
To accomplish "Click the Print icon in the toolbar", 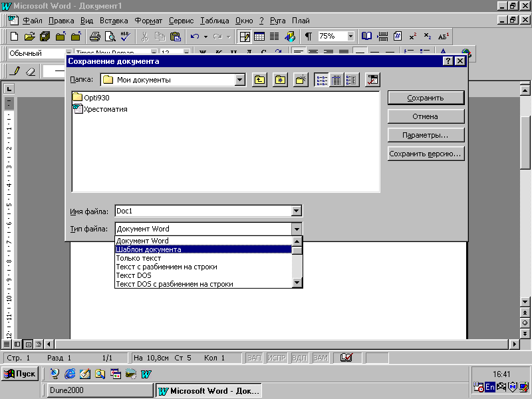I will pyautogui.click(x=95, y=37).
